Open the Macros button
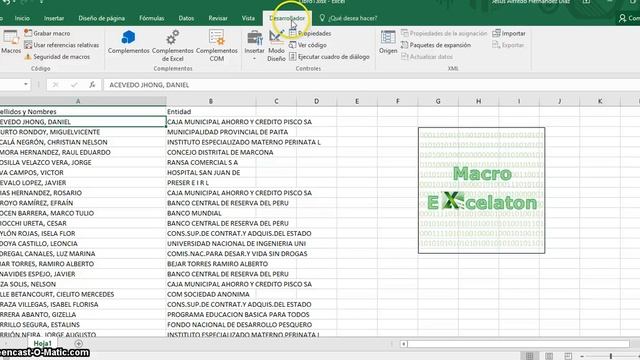The image size is (640, 360). (x=11, y=42)
